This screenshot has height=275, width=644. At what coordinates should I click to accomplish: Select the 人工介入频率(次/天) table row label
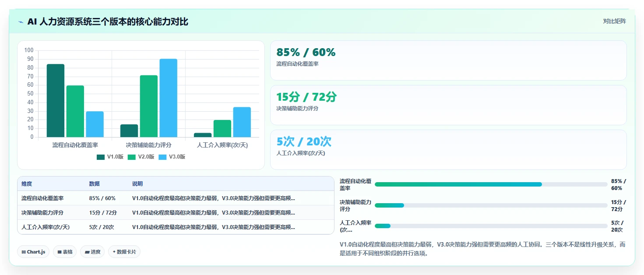pos(46,227)
